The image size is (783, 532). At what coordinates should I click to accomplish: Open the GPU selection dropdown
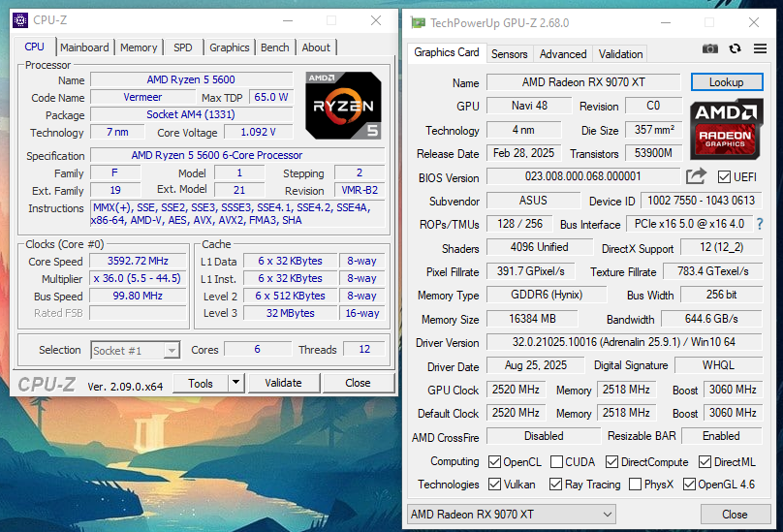(546, 514)
